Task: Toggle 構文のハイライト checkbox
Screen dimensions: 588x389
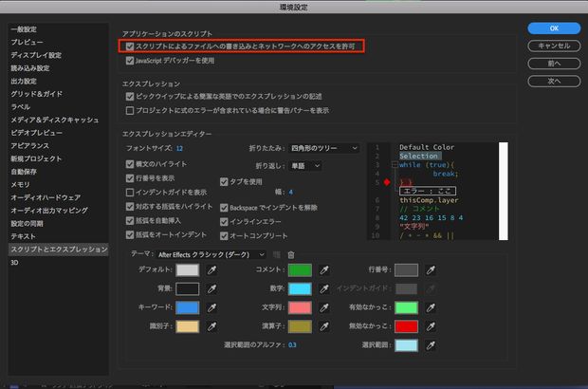Action: [130, 164]
